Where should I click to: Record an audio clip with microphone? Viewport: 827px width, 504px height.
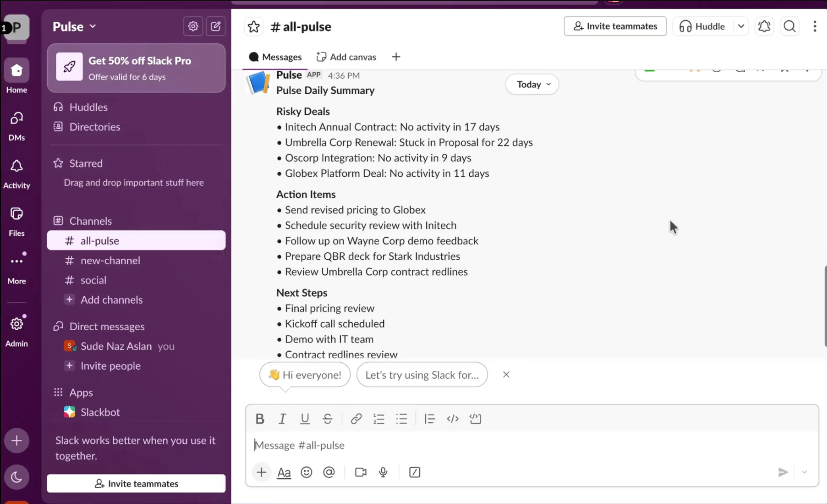click(383, 472)
